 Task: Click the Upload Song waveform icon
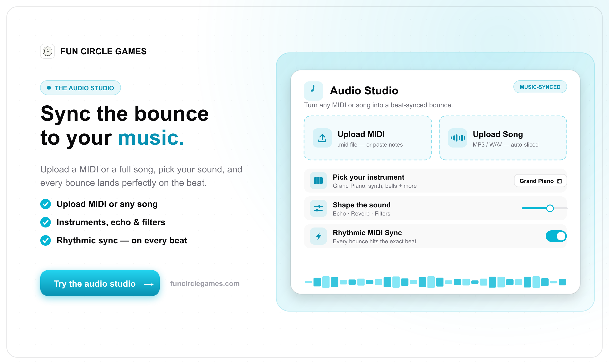[457, 138]
